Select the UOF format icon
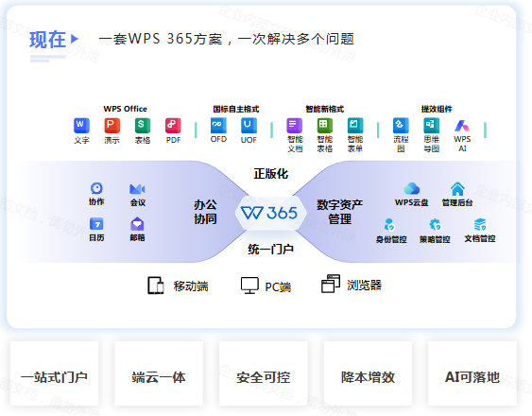 (x=249, y=126)
